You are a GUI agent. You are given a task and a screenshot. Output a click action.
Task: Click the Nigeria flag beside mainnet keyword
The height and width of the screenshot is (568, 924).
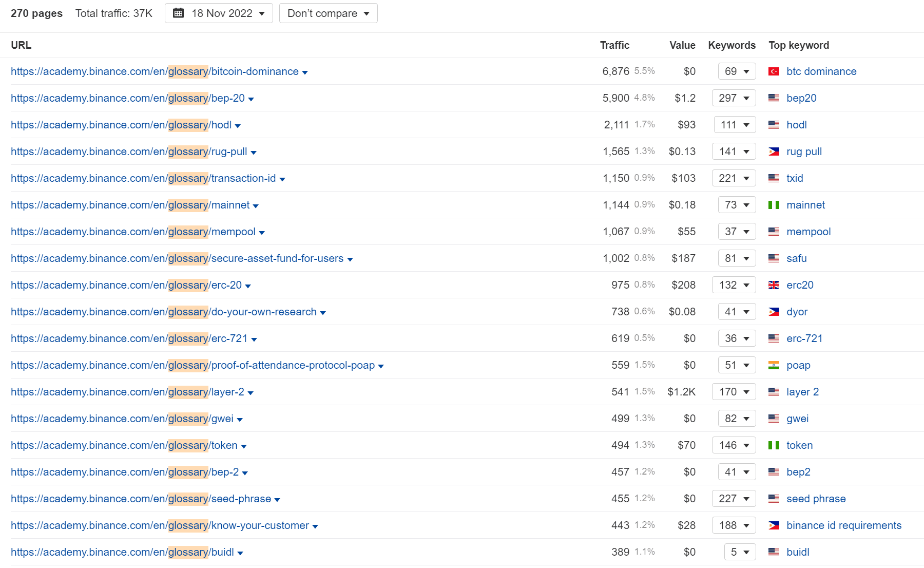coord(774,205)
